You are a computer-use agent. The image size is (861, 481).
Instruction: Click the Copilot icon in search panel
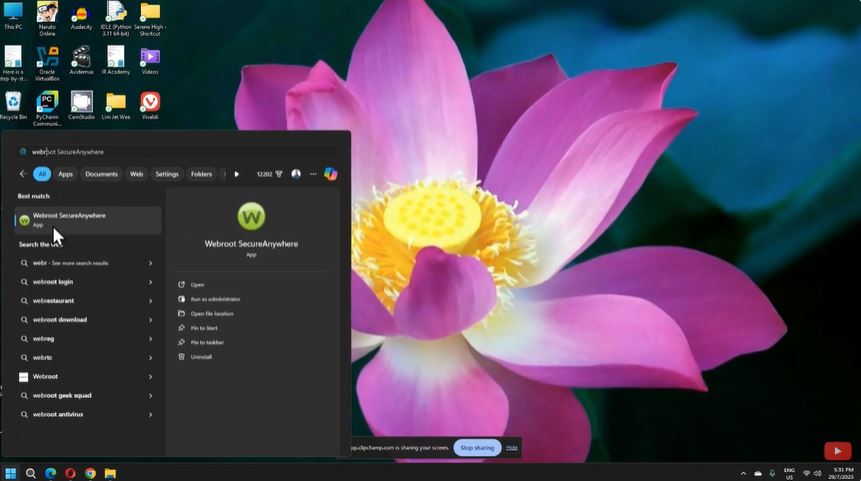click(x=331, y=174)
